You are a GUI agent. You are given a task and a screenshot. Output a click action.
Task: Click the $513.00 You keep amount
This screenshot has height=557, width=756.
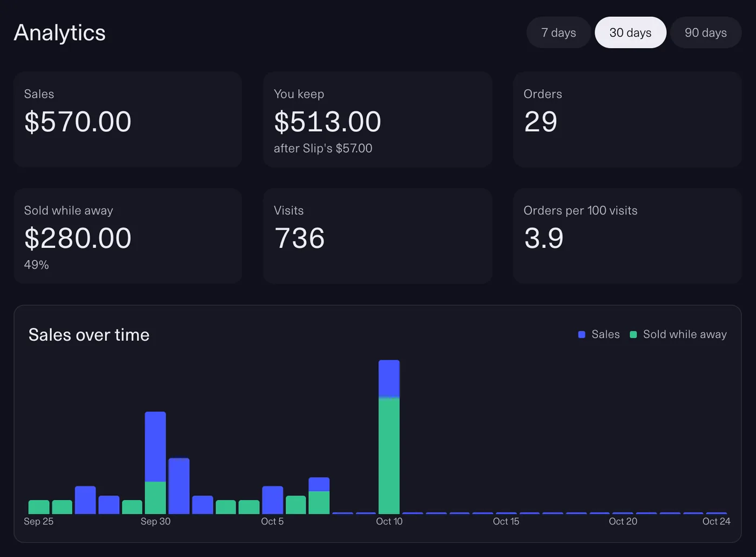[x=327, y=122]
